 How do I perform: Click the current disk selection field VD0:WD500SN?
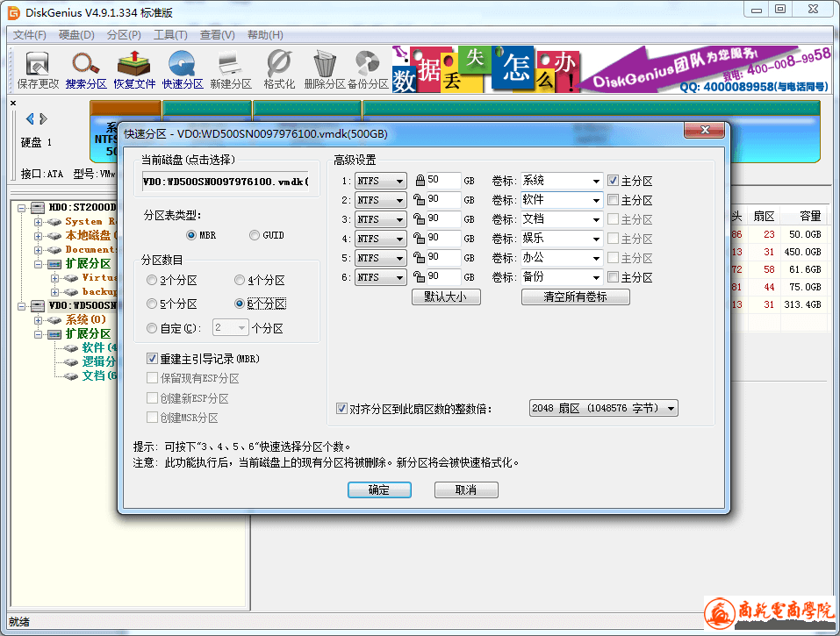point(226,182)
